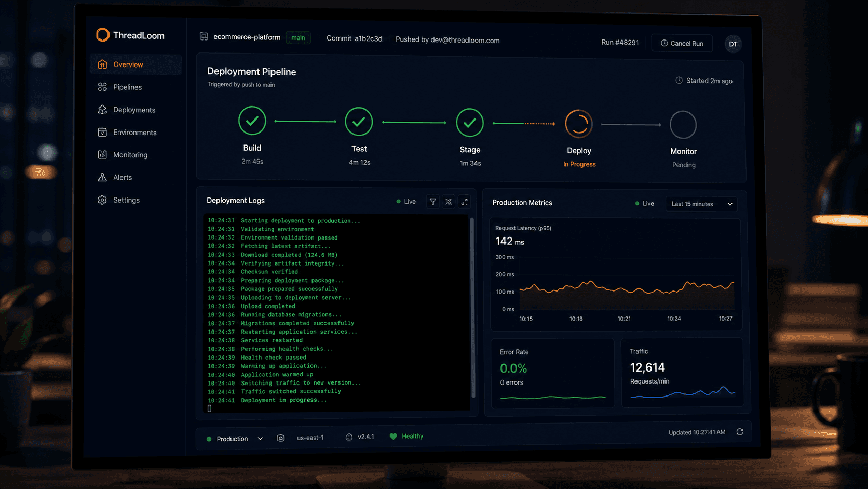Expand Deployment Logs to fullscreen
This screenshot has height=489, width=868.
(x=465, y=202)
